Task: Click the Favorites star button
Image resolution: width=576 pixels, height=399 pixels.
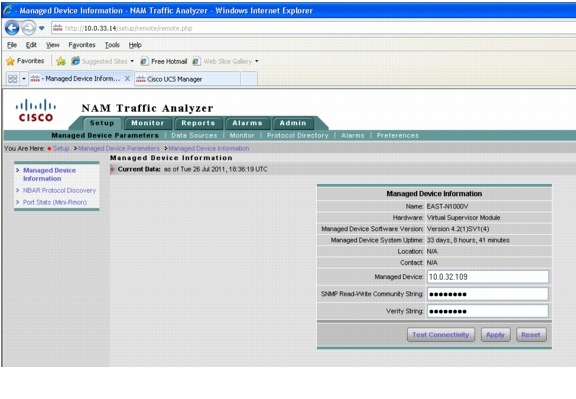Action: pos(25,61)
